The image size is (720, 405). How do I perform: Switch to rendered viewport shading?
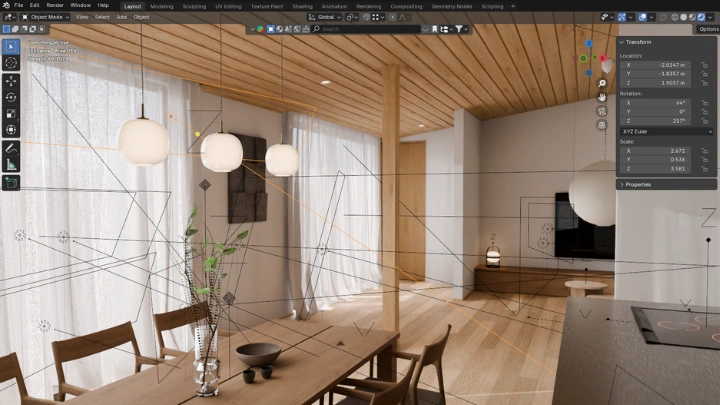(701, 17)
